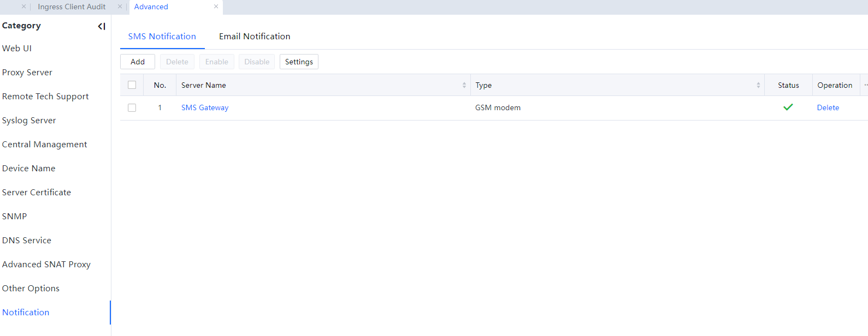Close the Ingress Client Audit tab
868x336 pixels.
[120, 7]
